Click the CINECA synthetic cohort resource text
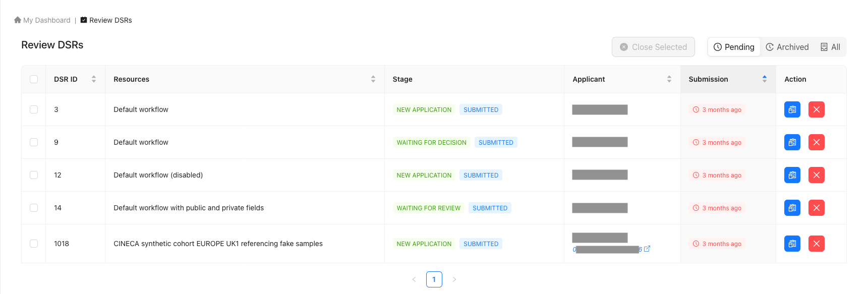The height and width of the screenshot is (294, 868). click(x=218, y=244)
